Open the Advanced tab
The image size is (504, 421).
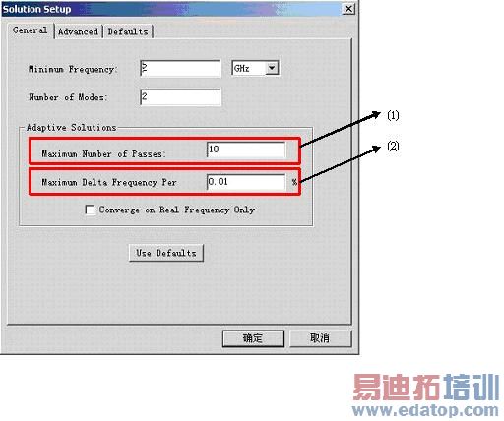78,31
